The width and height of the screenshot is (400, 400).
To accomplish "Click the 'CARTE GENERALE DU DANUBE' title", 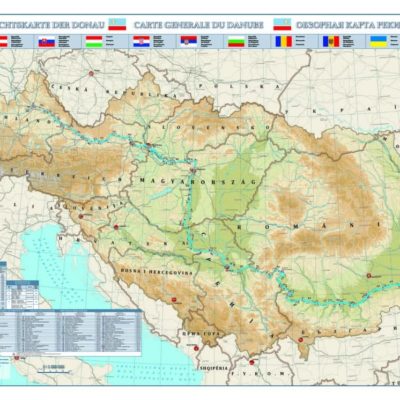I will pos(199,25).
